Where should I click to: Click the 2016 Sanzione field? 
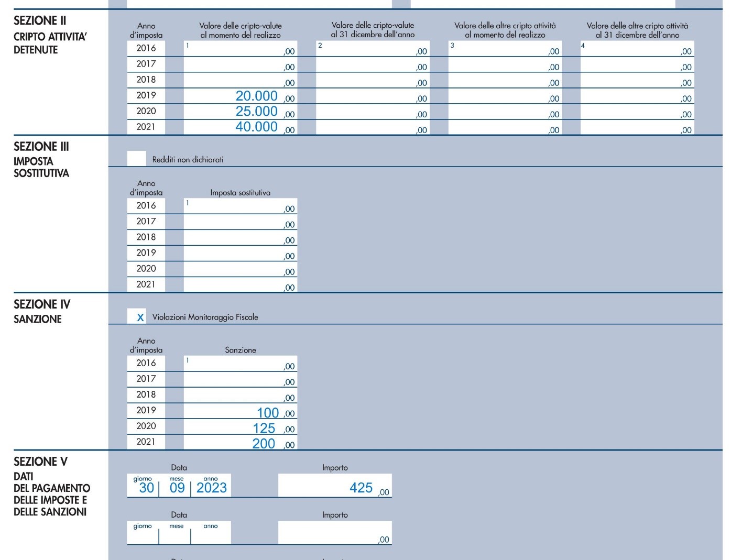tap(241, 364)
